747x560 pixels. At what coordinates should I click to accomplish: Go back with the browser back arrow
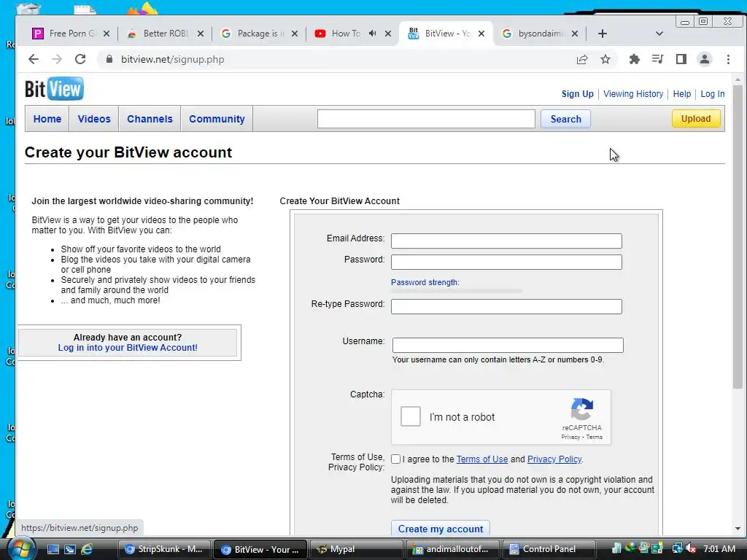34,59
